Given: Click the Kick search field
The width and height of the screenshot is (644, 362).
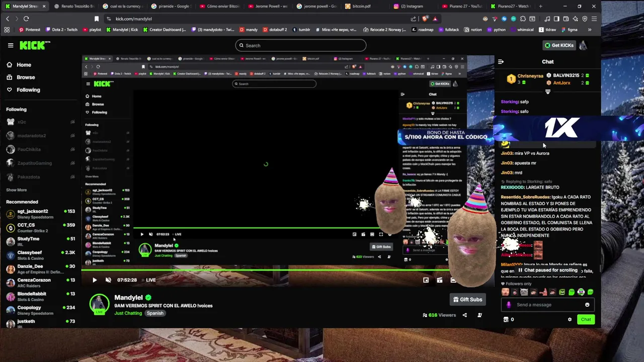Looking at the screenshot, I should pyautogui.click(x=300, y=45).
